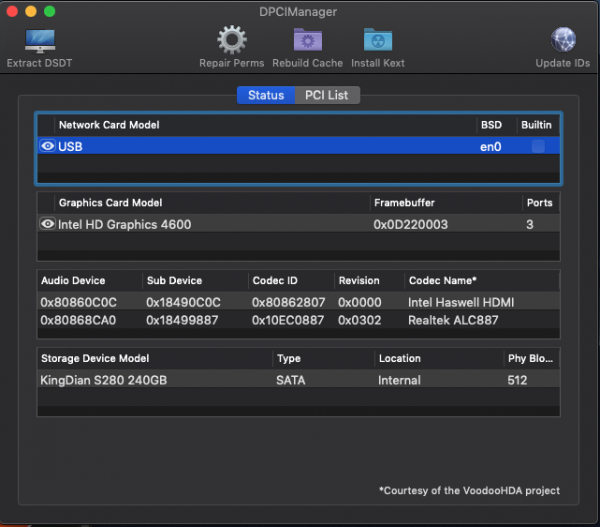Click the Framebuffer column header
Screen dimensions: 600x527
click(404, 202)
